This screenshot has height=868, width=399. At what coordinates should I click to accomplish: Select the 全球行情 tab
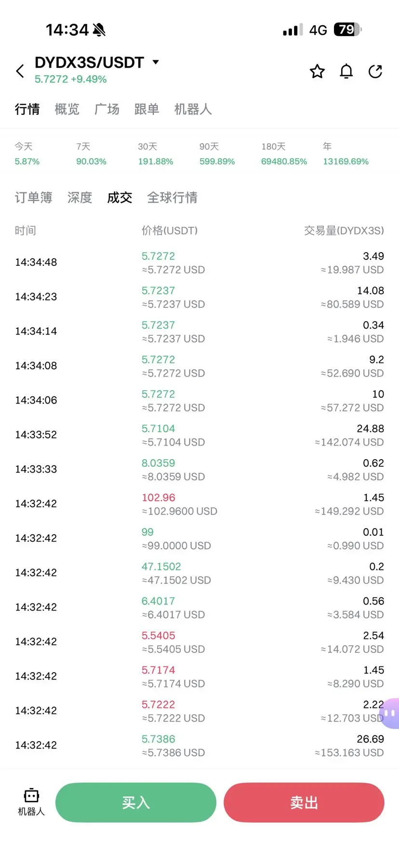[x=172, y=198]
